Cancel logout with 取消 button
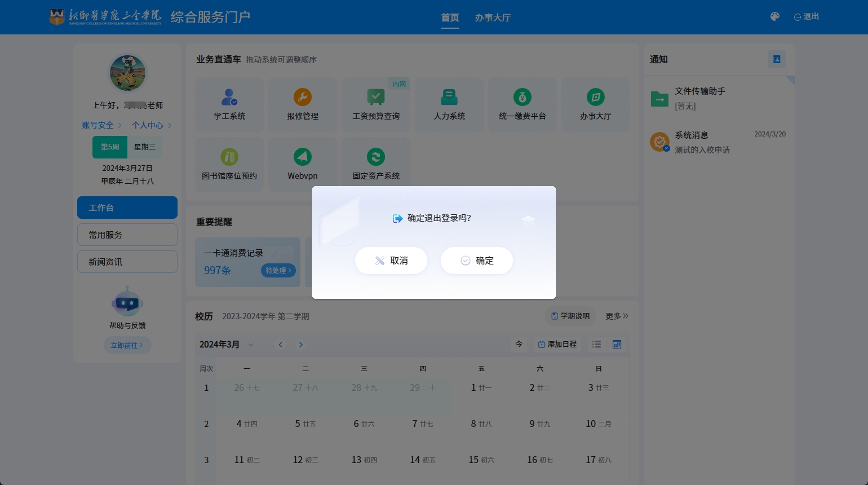The width and height of the screenshot is (868, 485). click(391, 261)
